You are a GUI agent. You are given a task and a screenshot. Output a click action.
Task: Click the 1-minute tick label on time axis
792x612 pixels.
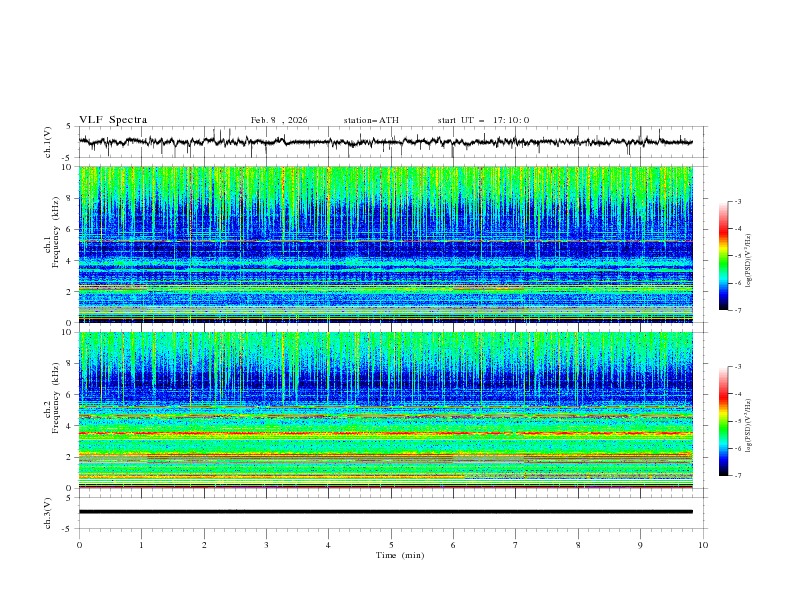(141, 545)
